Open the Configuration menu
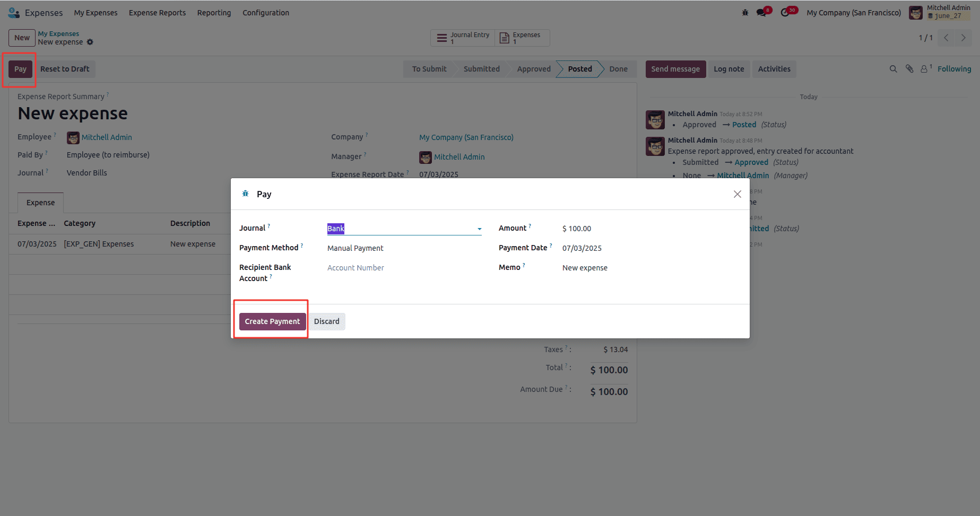This screenshot has height=516, width=980. [x=266, y=13]
